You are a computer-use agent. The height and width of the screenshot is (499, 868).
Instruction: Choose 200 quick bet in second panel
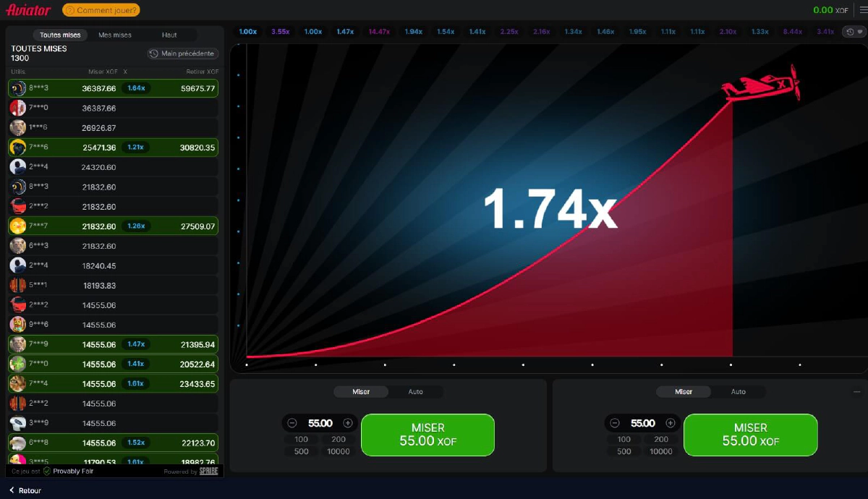point(661,439)
